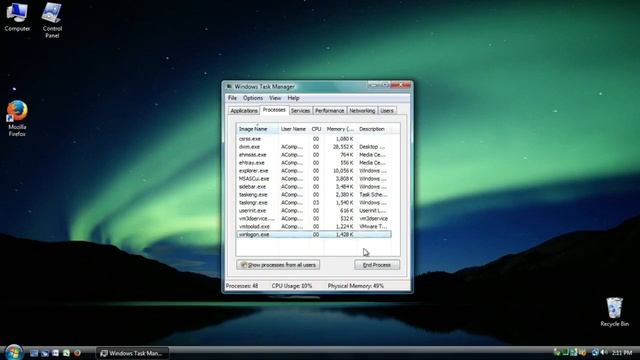Select the Recycle Bin on the desktop
The width and height of the screenshot is (640, 360).
click(614, 312)
